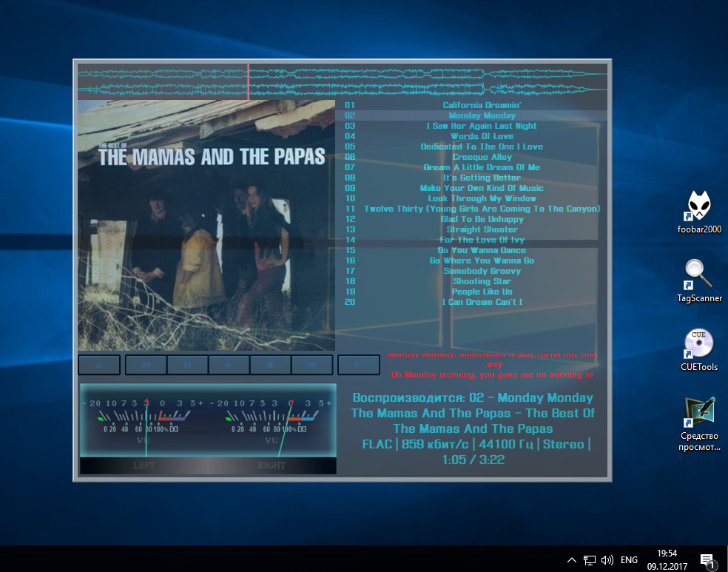The image size is (728, 572).
Task: Skip to next track button
Action: click(x=312, y=365)
